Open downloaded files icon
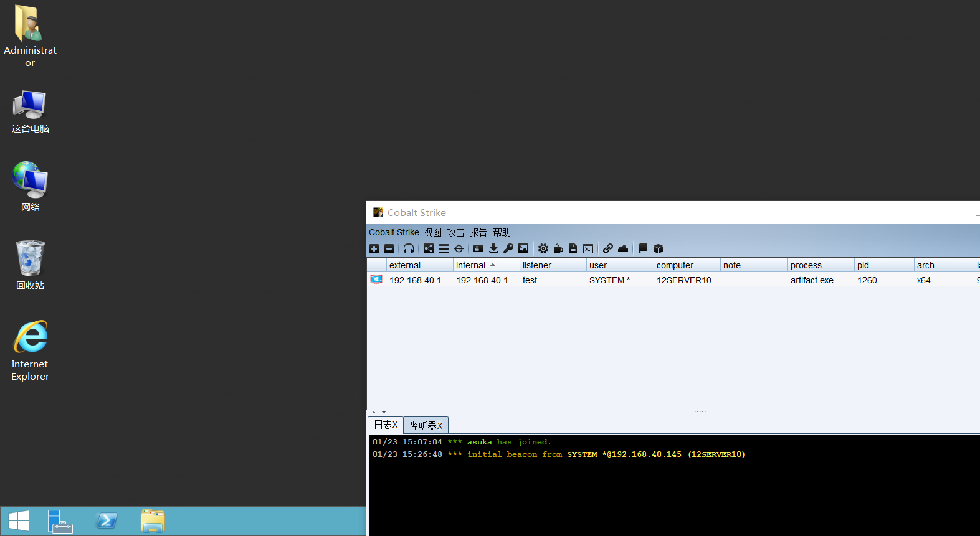The width and height of the screenshot is (980, 536). pyautogui.click(x=493, y=248)
